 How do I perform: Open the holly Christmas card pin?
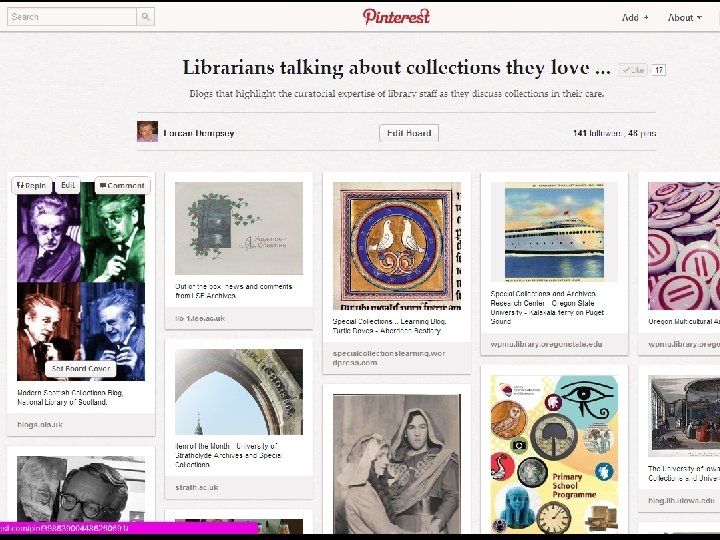point(239,228)
